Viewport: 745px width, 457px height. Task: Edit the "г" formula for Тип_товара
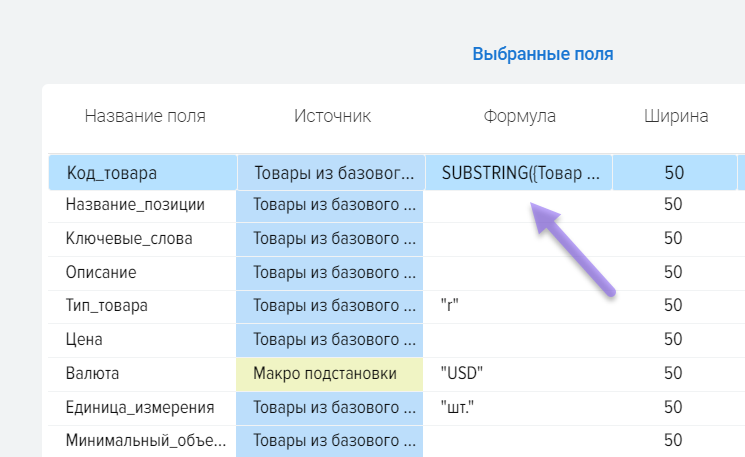pyautogui.click(x=519, y=306)
